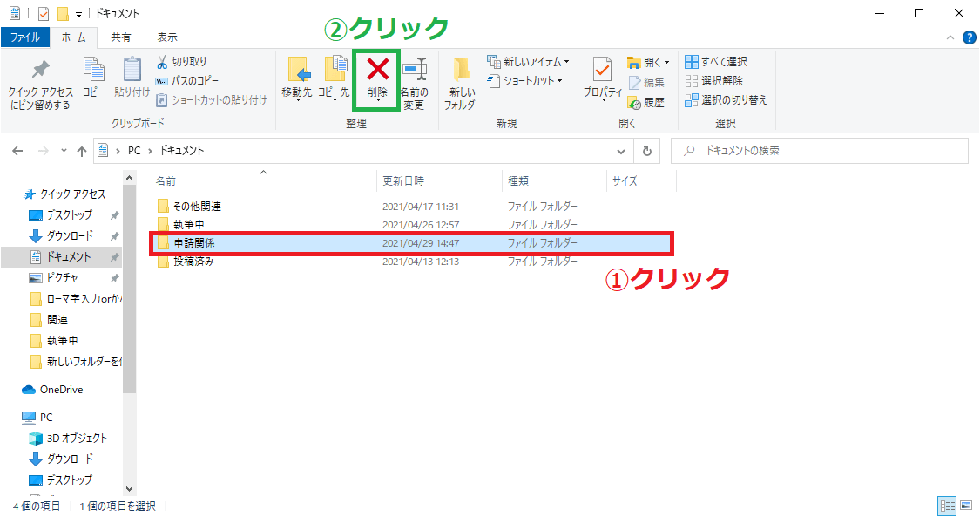This screenshot has width=980, height=517.
Task: Switch to Home (ホーム) tab
Action: (74, 37)
